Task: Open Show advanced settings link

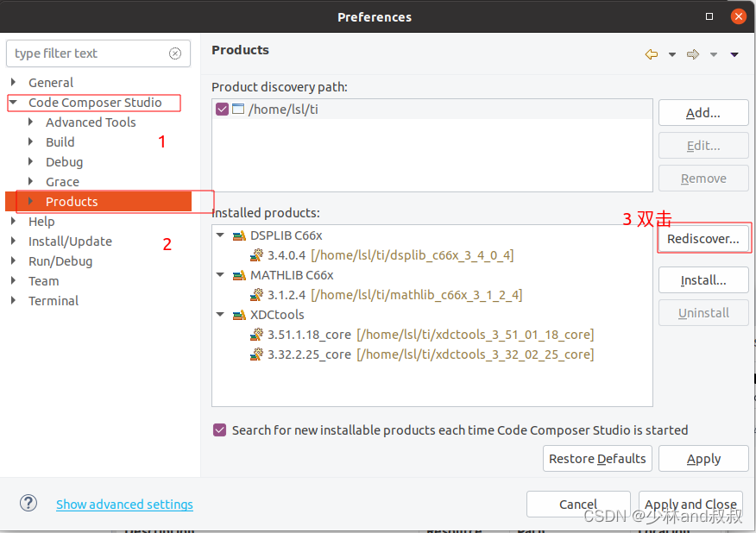Action: pos(124,504)
